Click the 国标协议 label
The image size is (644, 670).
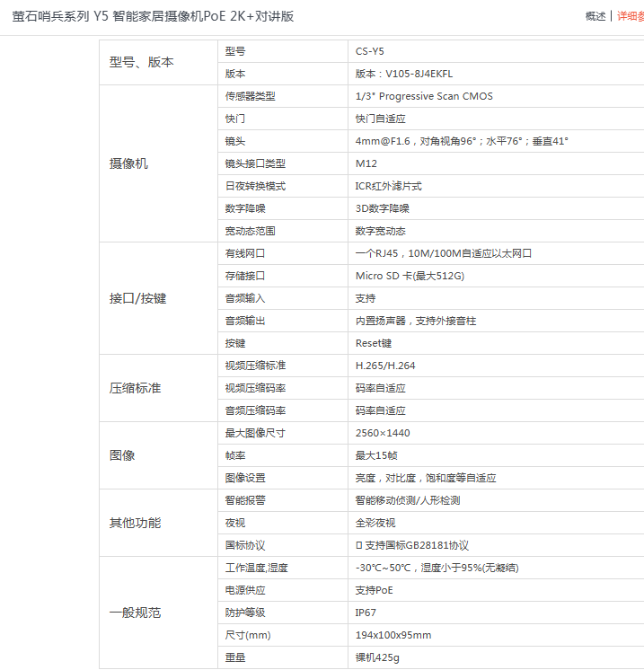(x=245, y=545)
